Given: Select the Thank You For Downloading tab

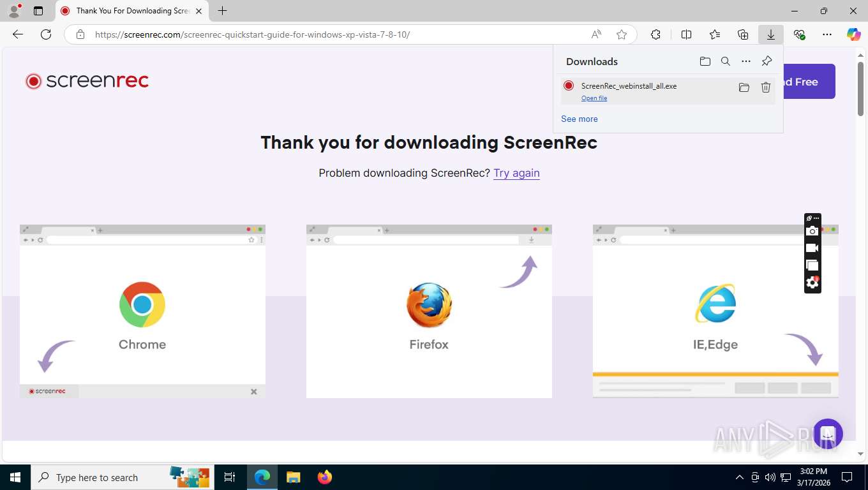Looking at the screenshot, I should [x=132, y=11].
